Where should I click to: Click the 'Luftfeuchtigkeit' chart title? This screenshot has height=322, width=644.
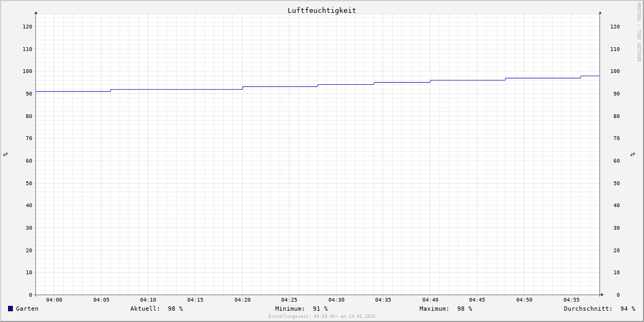tap(321, 10)
